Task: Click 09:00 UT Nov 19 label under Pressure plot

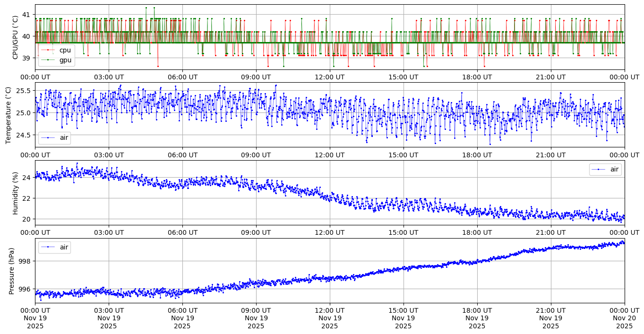Action: [x=256, y=318]
